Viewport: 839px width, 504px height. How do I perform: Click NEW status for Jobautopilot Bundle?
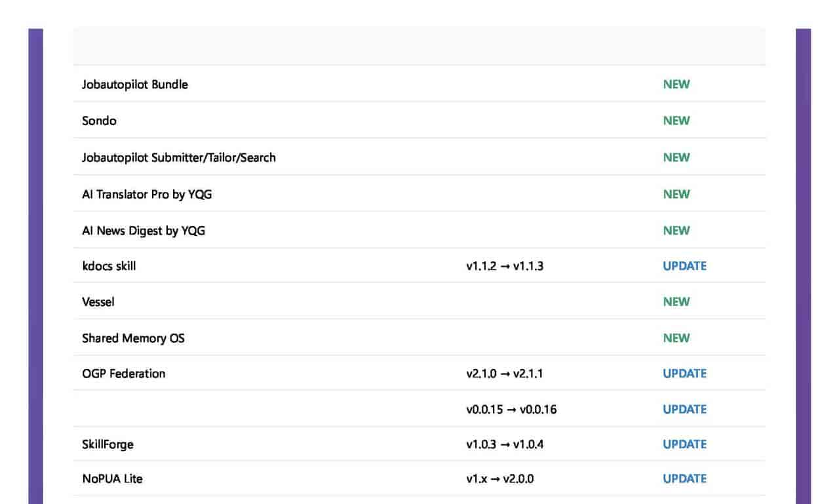[676, 85]
